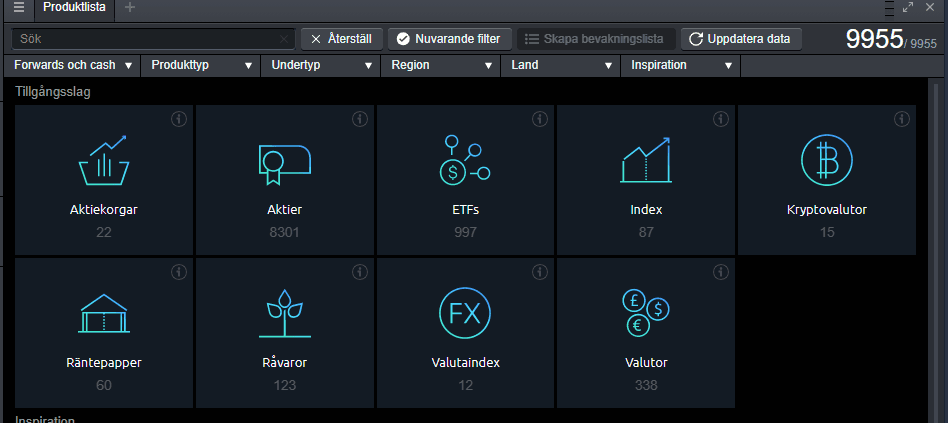Clear search with the X icon
Viewport: 948px width, 423px height.
click(284, 39)
